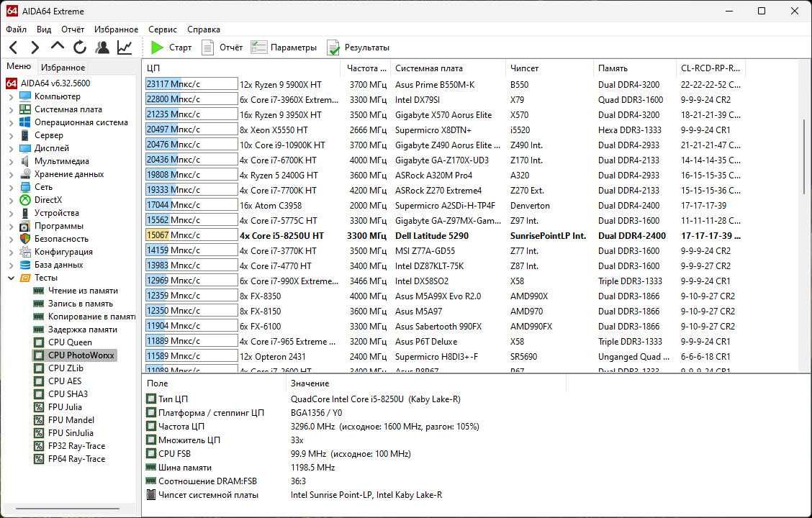The width and height of the screenshot is (812, 518).
Task: Open the Файл menu
Action: [x=16, y=29]
